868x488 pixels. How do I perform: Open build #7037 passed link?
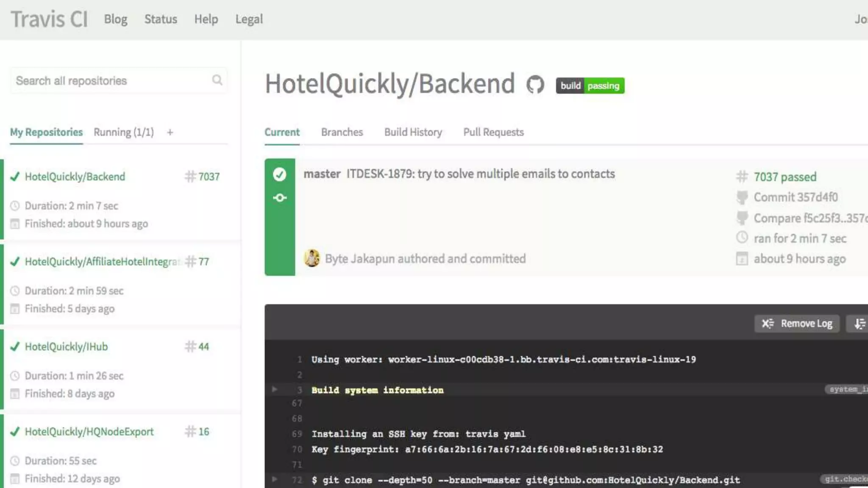[x=785, y=177]
